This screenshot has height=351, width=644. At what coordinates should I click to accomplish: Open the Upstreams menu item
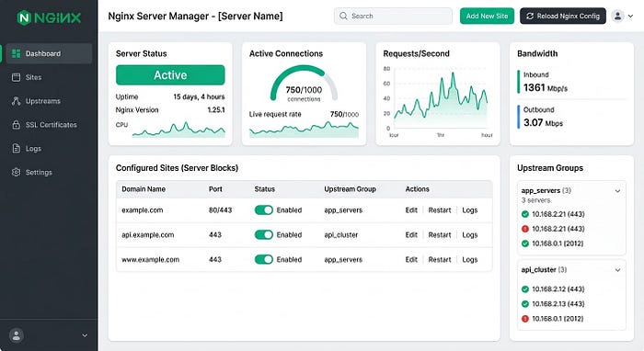coord(49,101)
